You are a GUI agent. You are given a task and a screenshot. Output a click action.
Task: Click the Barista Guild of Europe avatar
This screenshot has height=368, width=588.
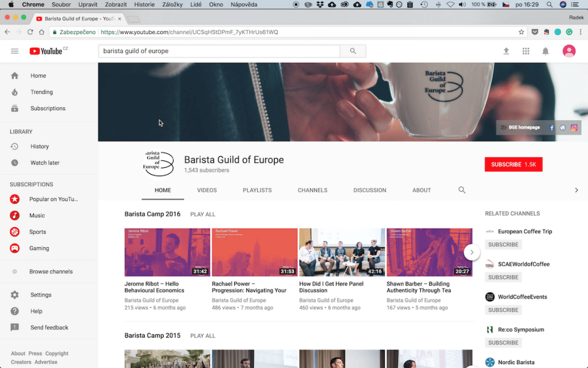[x=158, y=164]
